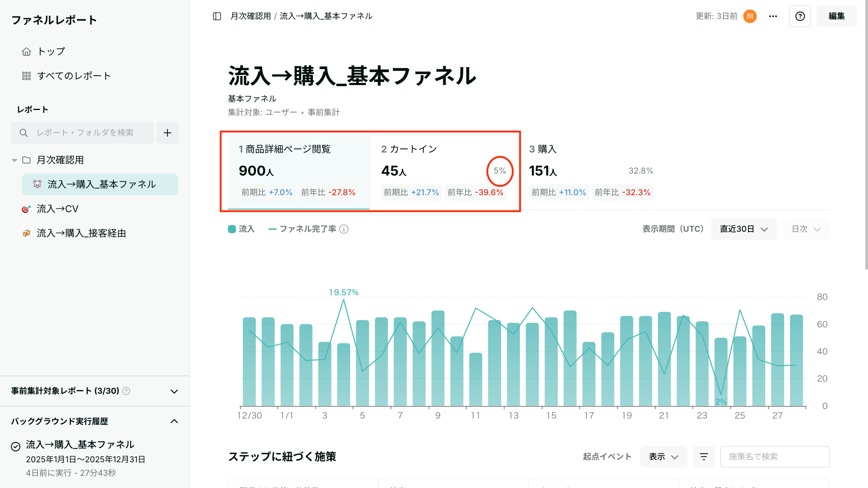Collapse バックグラウンド実行履歴 section

click(x=174, y=421)
